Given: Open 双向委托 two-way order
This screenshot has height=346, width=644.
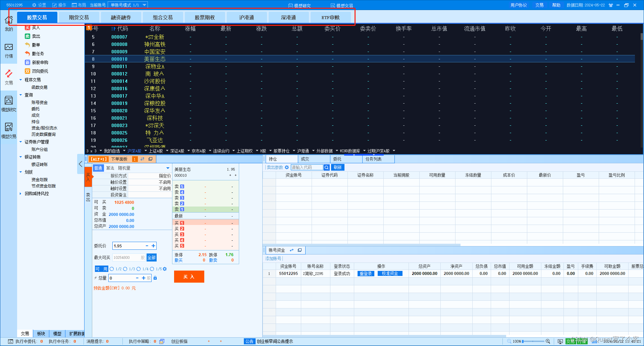Looking at the screenshot, I should [37, 71].
